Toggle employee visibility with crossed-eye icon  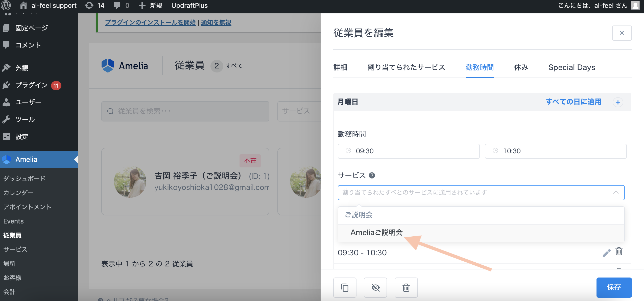pos(375,287)
